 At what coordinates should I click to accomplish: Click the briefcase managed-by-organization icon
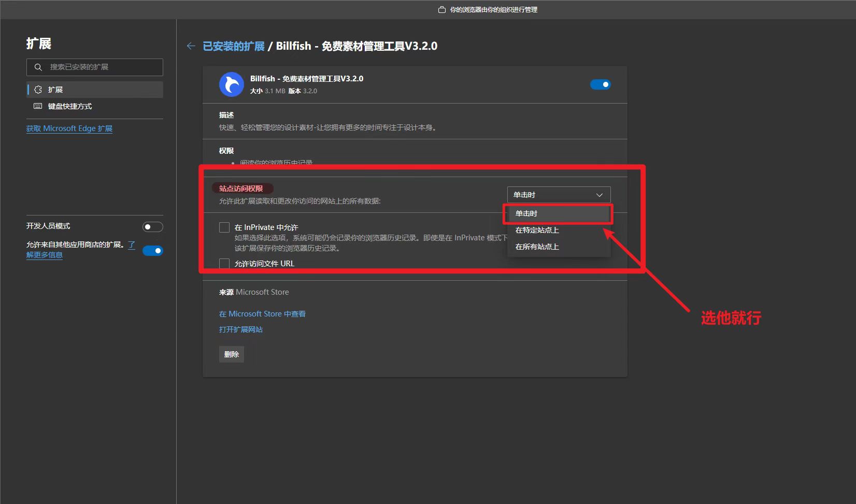(x=442, y=10)
